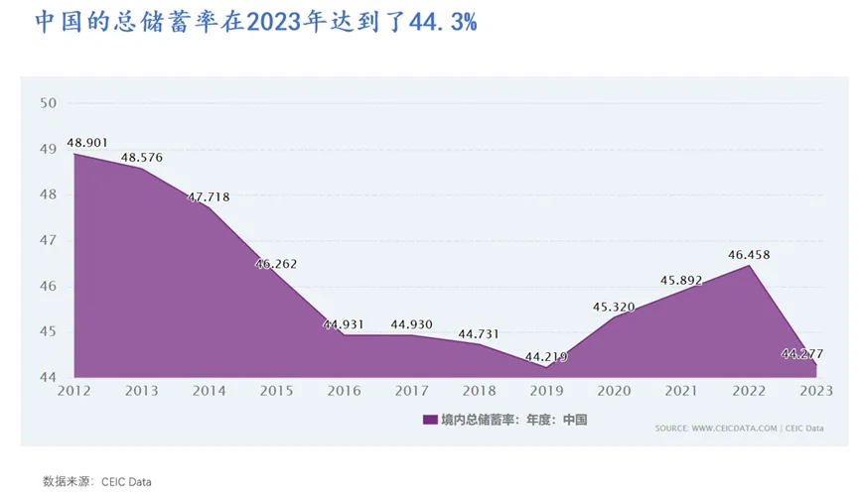Click the purple legend swatch for 境内总储蓄率
This screenshot has width=859, height=504.
click(430, 420)
